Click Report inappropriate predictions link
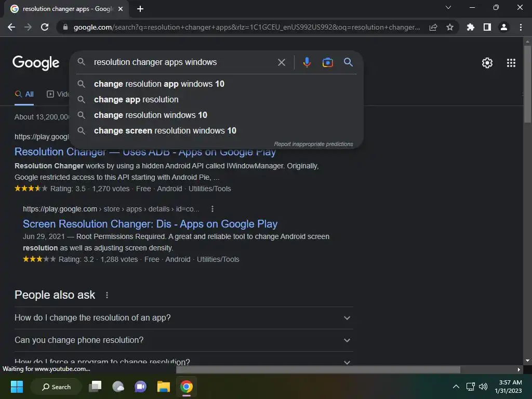Screen dimensions: 532x399 point(313,144)
